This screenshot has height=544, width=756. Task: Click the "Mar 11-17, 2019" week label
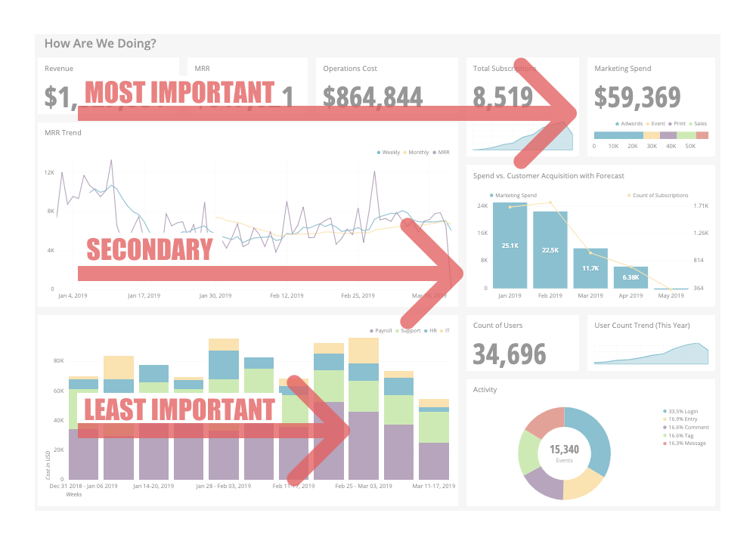[x=433, y=486]
